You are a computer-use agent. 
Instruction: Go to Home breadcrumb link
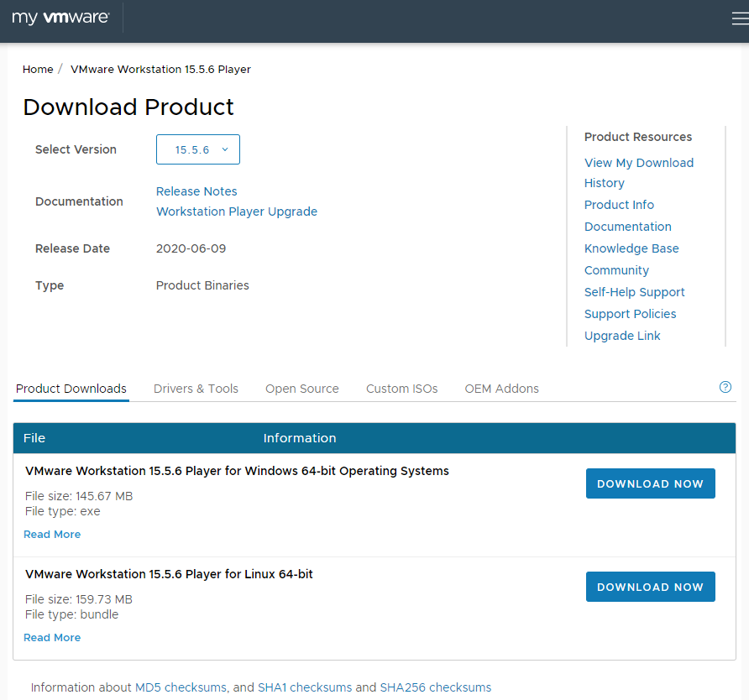pos(38,69)
